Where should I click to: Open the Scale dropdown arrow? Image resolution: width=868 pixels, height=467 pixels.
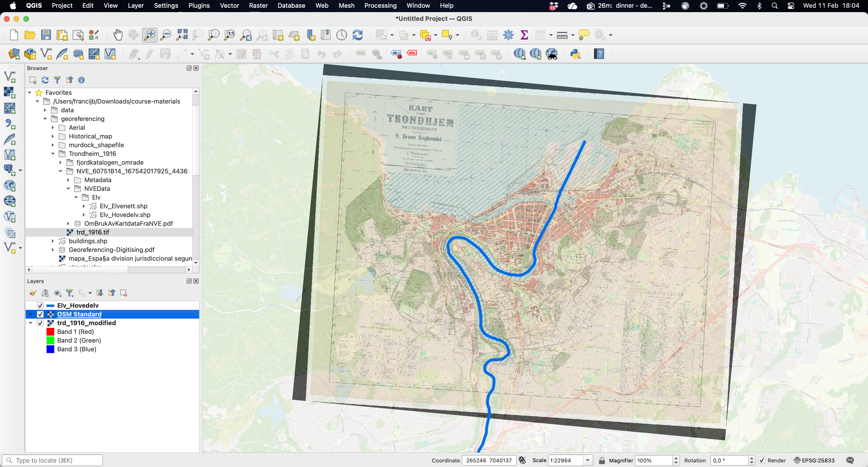(x=588, y=460)
